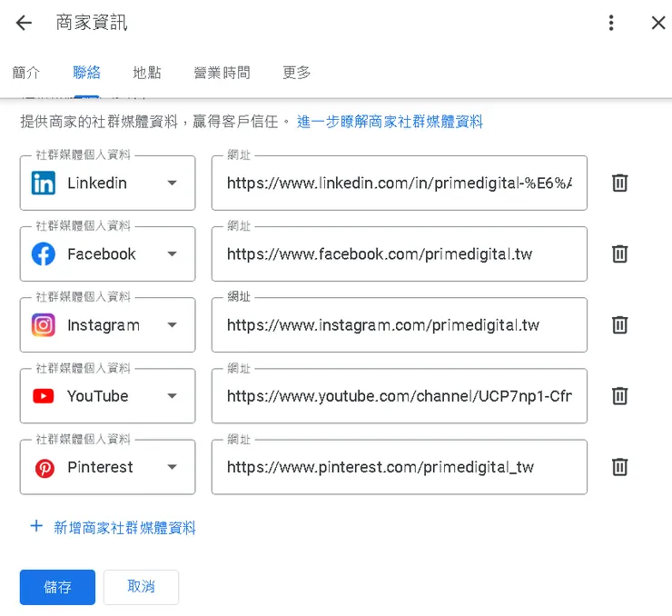
Task: Delete the Facebook profile row
Action: (619, 253)
